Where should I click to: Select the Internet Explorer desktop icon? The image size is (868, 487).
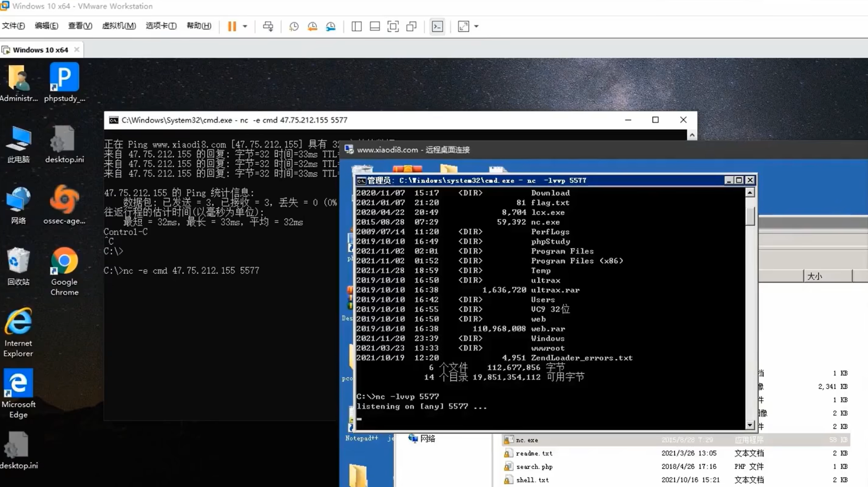pyautogui.click(x=18, y=333)
